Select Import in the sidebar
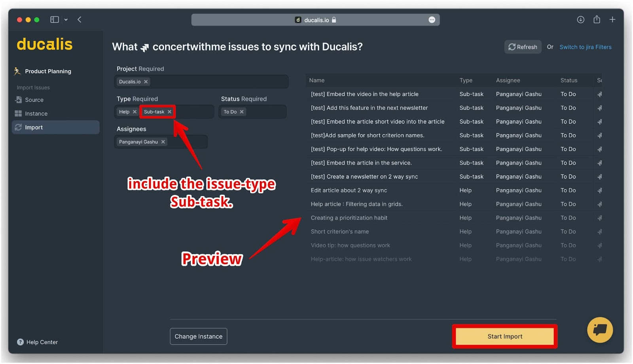The image size is (633, 364). (55, 127)
